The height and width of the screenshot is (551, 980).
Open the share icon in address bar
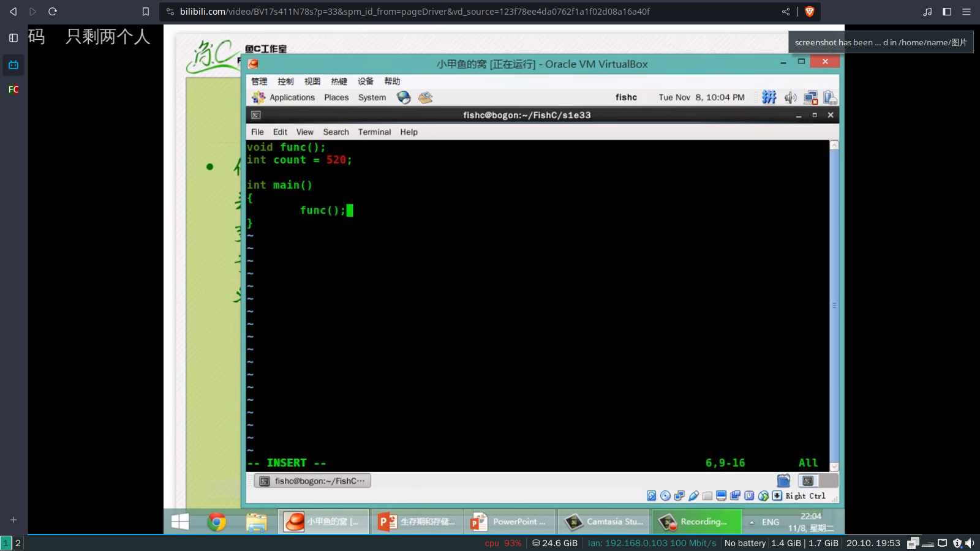pos(786,12)
